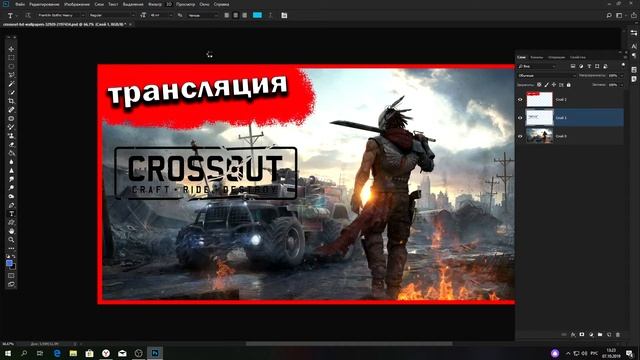Select the Horizontal Type tool in toolbox
The width and height of the screenshot is (640, 360).
coord(11,214)
